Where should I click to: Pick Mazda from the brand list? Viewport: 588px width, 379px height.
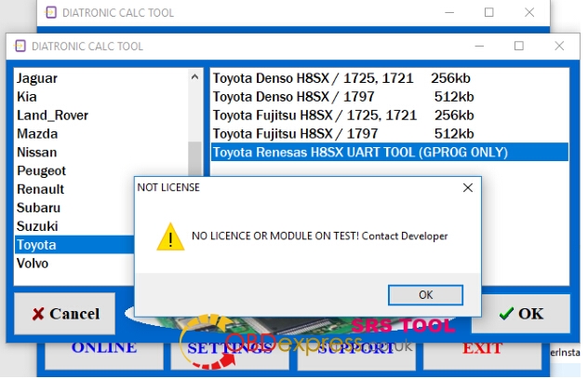[37, 134]
